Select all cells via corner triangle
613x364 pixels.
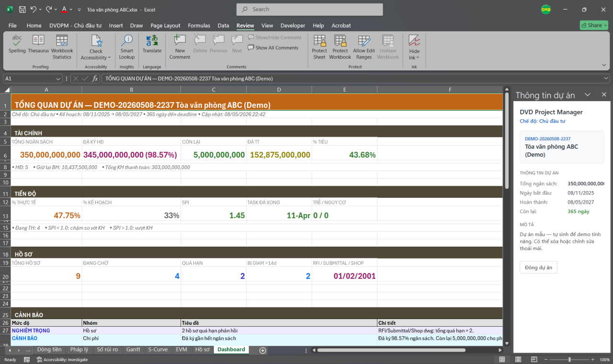7,90
